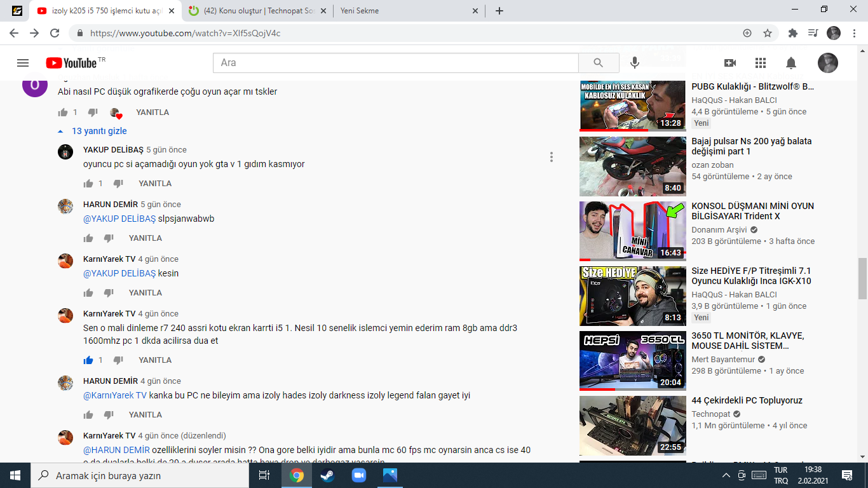Go back with the browser back arrow
This screenshot has height=488, width=868.
pos(14,33)
